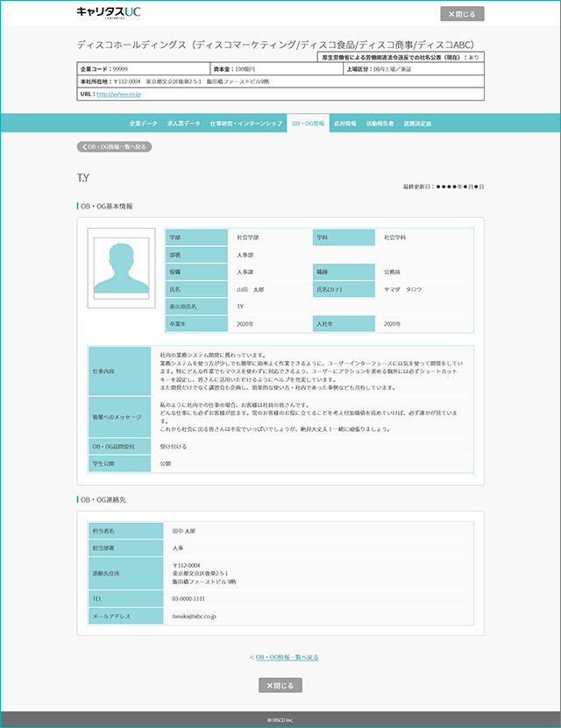Click the 2020年 value in the 卒業年 row

tap(245, 324)
